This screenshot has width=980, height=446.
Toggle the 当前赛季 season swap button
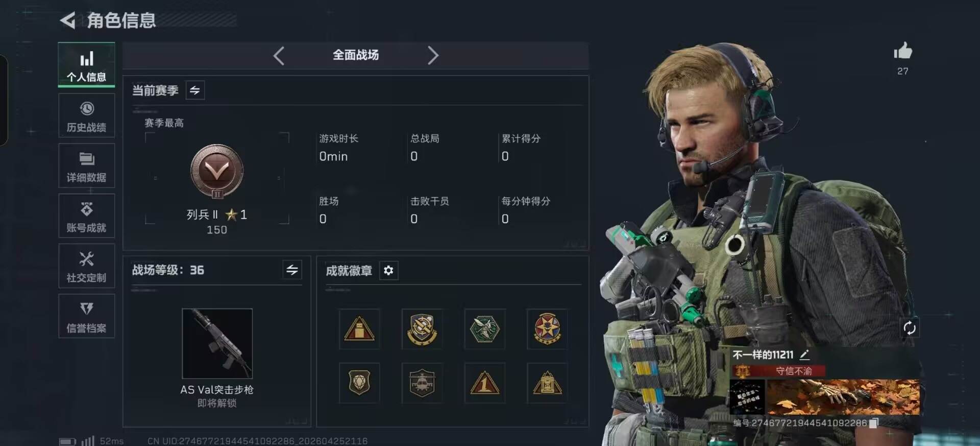point(195,90)
